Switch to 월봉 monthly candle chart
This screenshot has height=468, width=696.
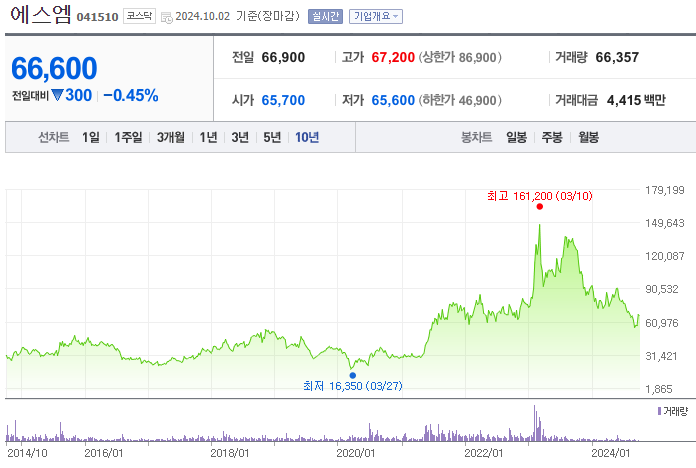588,137
